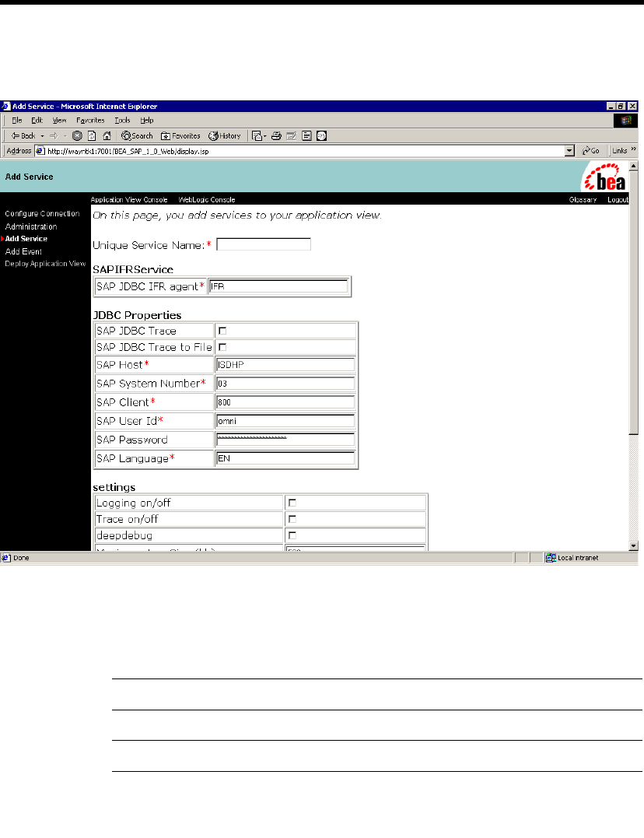Click the page scrollbar down arrow

point(634,546)
